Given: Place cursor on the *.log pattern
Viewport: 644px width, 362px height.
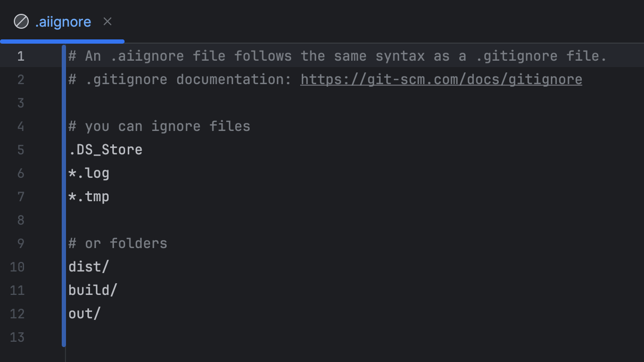Looking at the screenshot, I should 88,173.
